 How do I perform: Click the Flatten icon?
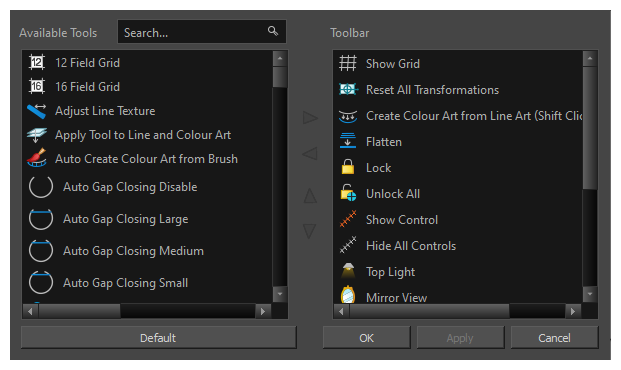tap(348, 141)
